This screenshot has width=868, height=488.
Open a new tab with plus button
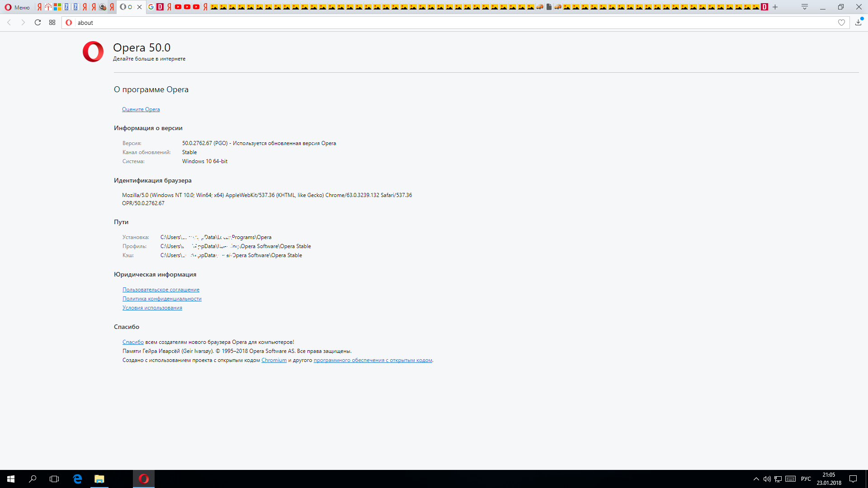(775, 7)
